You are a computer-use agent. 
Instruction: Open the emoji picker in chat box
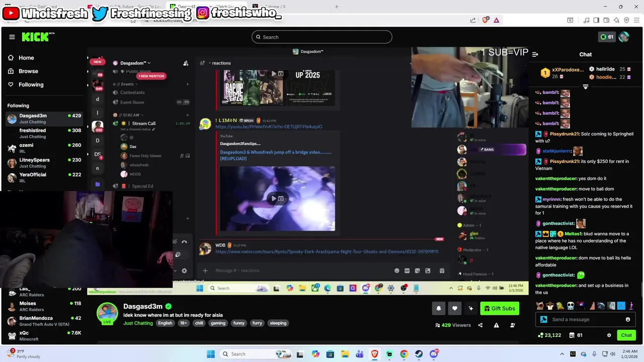[x=628, y=319]
